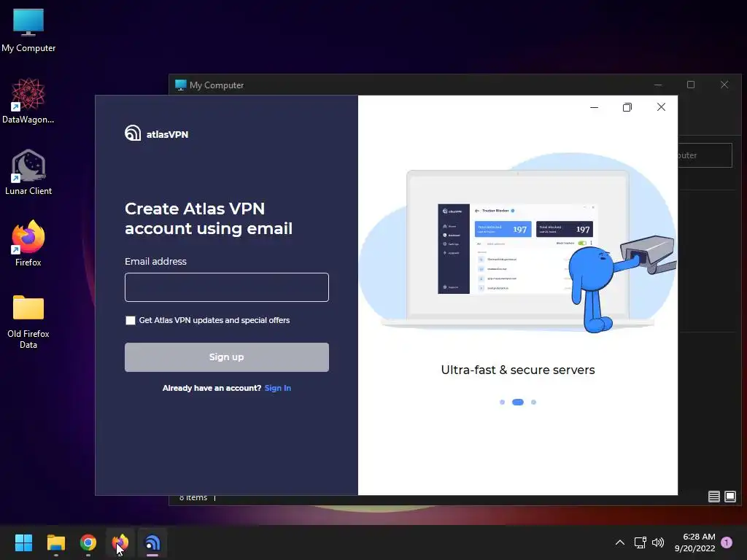Screen dimensions: 747x560
Task: Click the Sign up button
Action: point(227,357)
